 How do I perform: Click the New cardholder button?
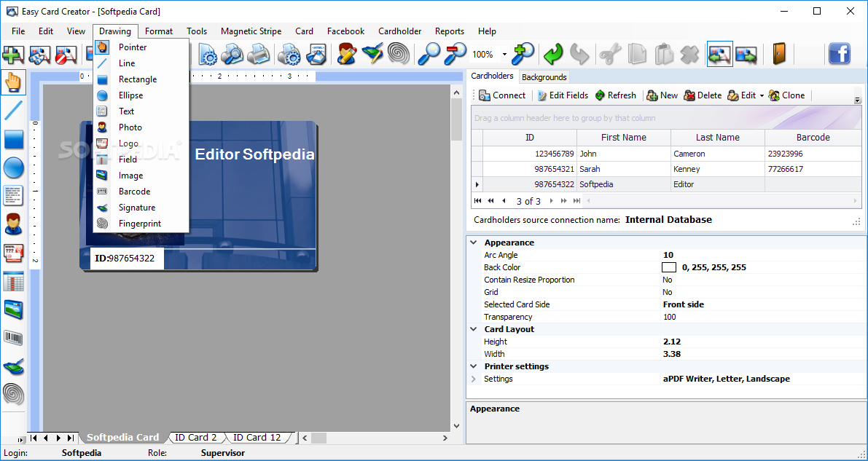pos(662,95)
